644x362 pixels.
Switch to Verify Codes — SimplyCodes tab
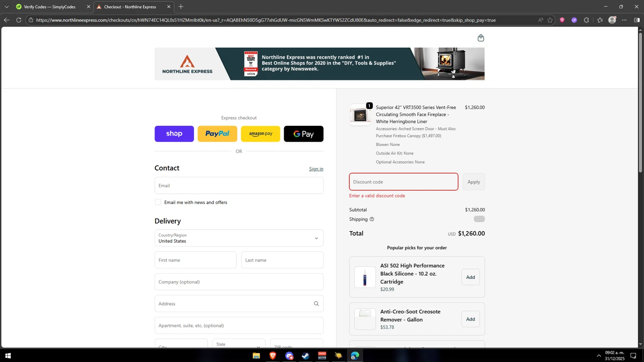pos(50,7)
